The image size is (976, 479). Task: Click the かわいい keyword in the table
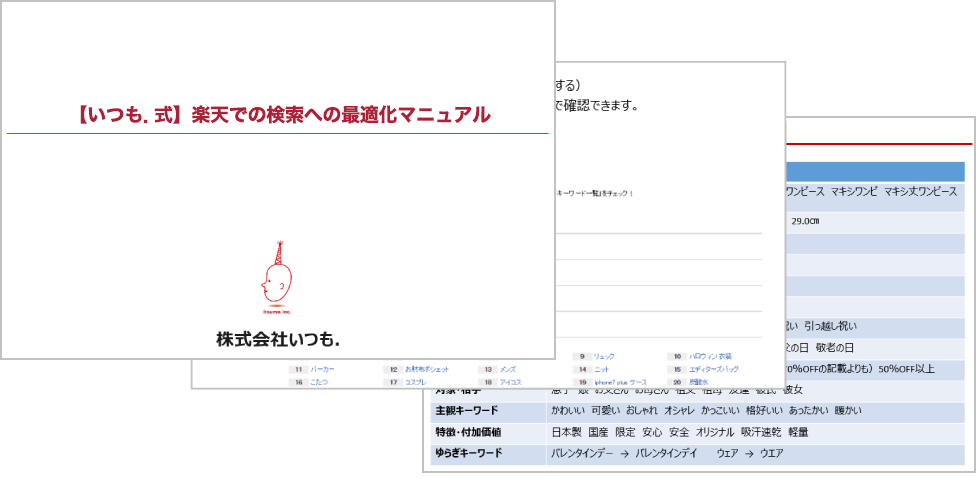568,411
